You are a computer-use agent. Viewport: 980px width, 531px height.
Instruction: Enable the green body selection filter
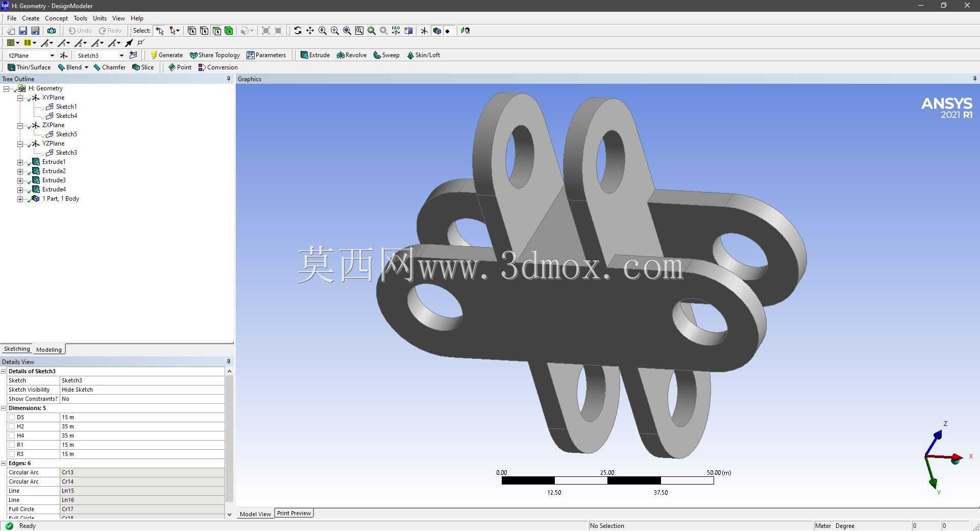229,31
